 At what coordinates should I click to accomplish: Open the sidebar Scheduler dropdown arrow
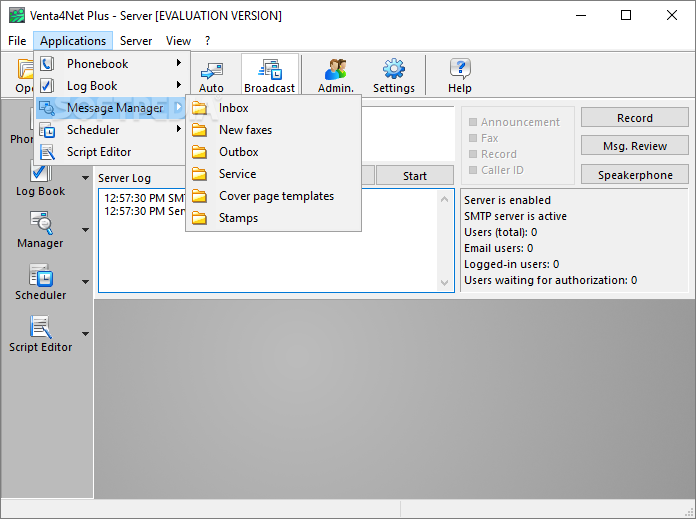click(86, 282)
